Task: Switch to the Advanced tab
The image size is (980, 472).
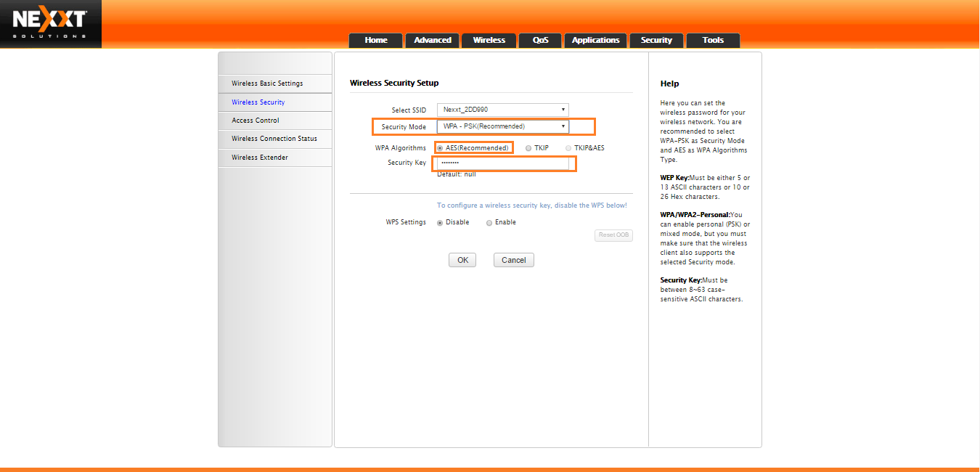Action: point(433,41)
